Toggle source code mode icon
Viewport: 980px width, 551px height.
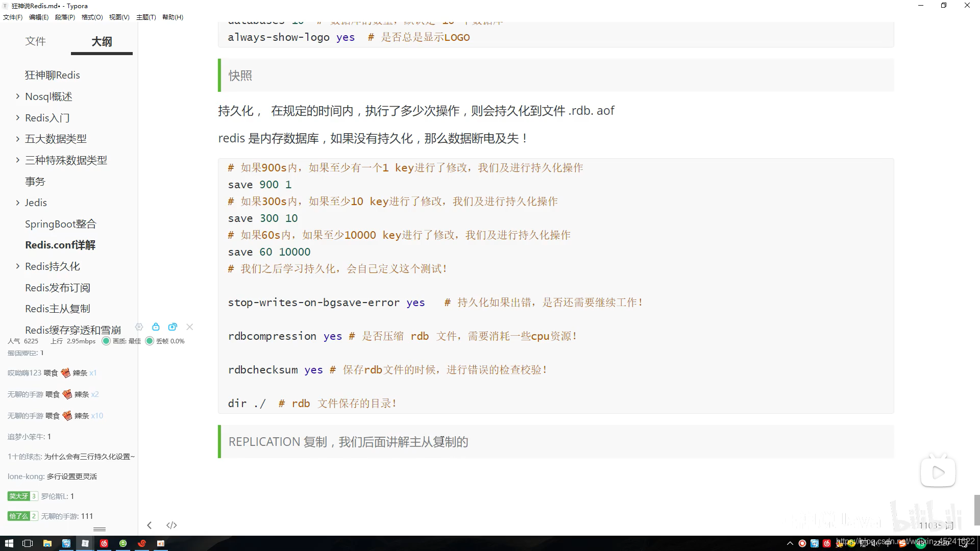click(171, 525)
